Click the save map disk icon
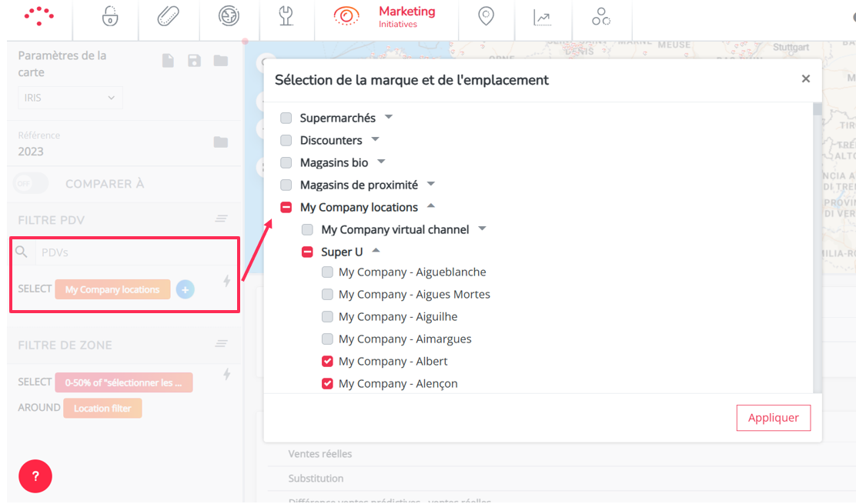The height and width of the screenshot is (504, 856). (194, 61)
